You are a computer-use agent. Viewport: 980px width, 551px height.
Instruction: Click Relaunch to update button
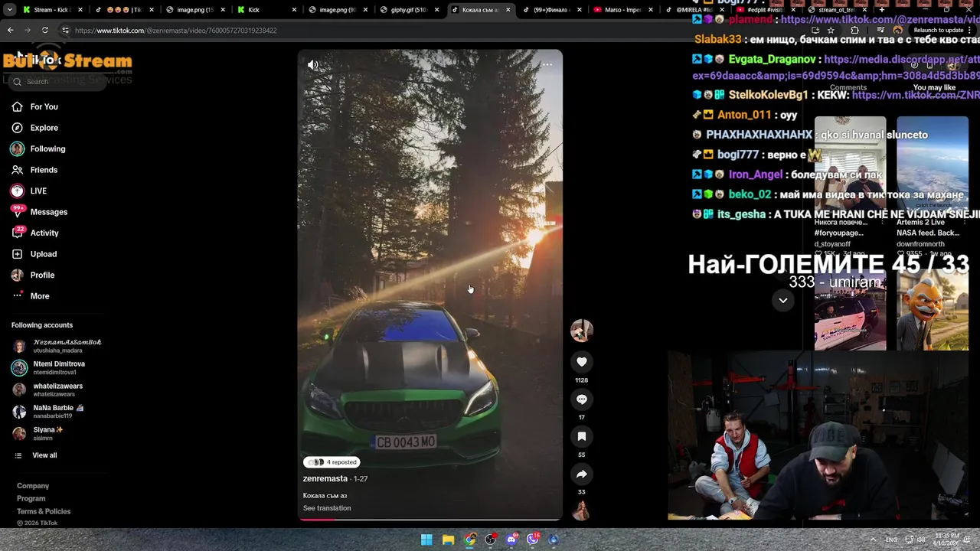coord(939,31)
